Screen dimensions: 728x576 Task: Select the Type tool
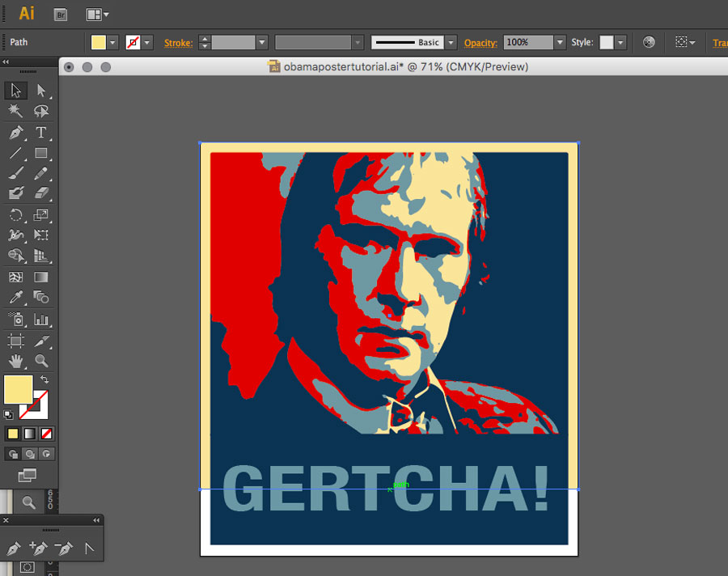click(41, 133)
